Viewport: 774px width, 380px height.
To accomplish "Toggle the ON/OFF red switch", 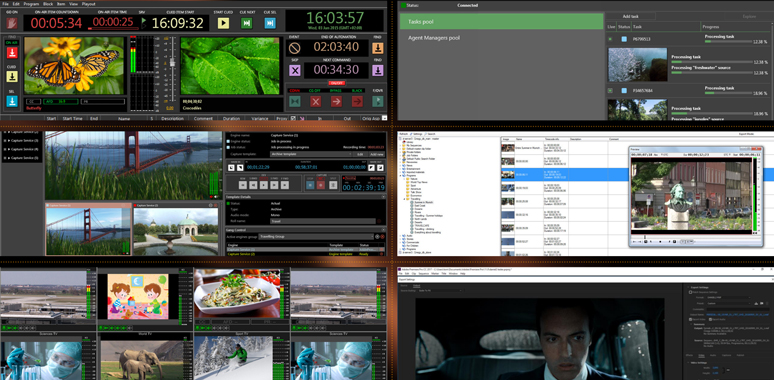I will click(x=336, y=83).
